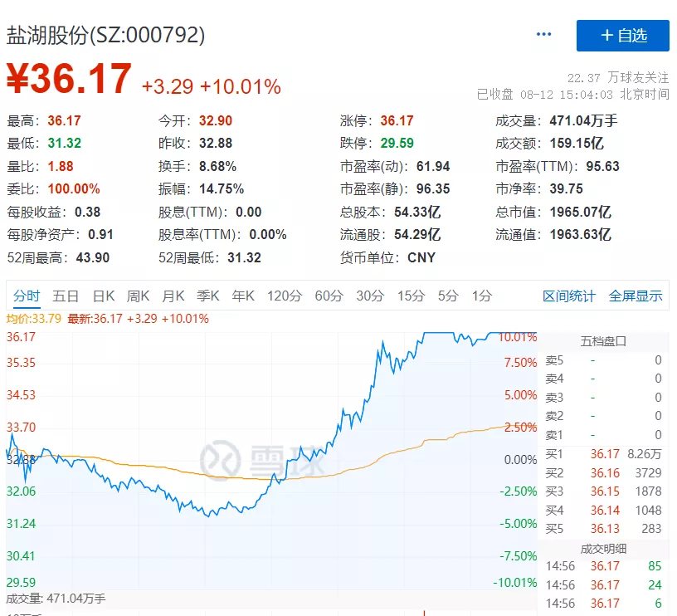Switch to 周K weekly chart

(x=138, y=296)
